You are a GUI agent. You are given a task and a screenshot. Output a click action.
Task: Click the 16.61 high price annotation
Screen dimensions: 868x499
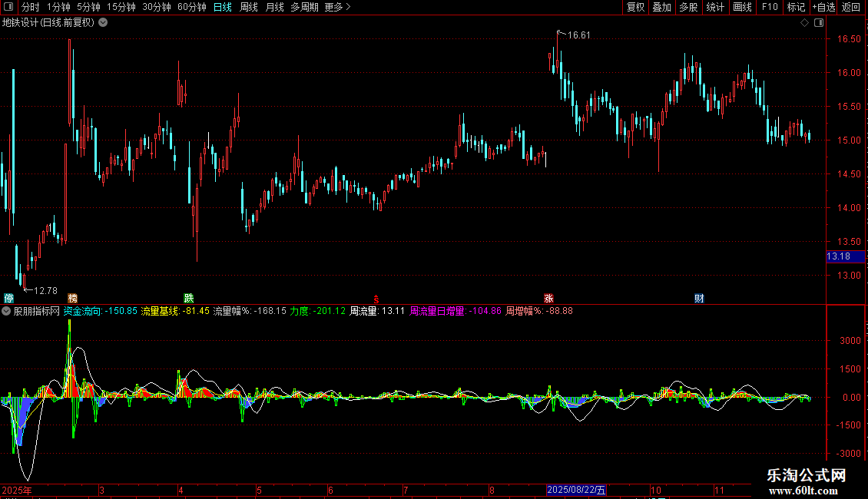578,35
